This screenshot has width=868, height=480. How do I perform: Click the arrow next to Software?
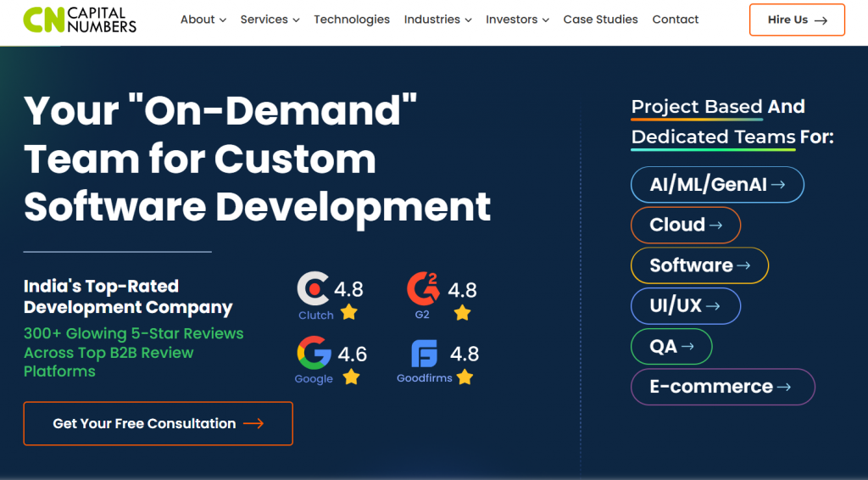(743, 265)
